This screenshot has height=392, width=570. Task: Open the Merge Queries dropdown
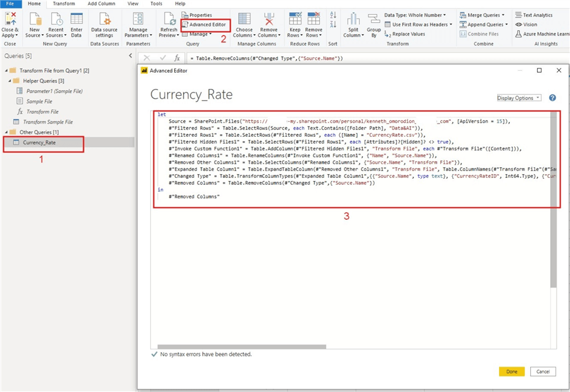click(482, 15)
